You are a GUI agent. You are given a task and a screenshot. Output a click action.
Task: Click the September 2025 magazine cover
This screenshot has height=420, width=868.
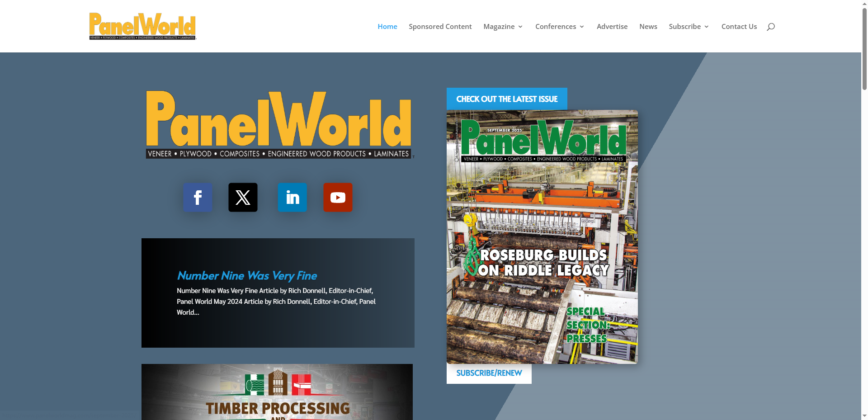(x=542, y=237)
